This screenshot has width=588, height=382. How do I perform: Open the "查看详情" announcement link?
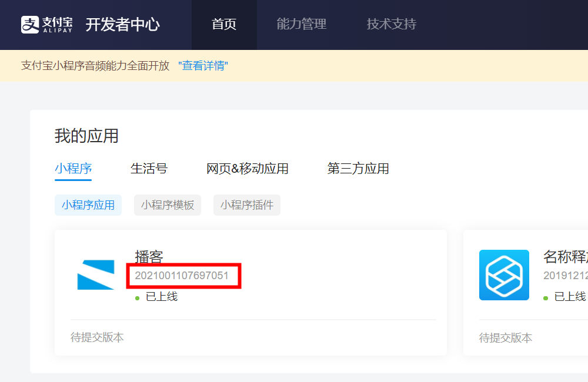point(203,66)
